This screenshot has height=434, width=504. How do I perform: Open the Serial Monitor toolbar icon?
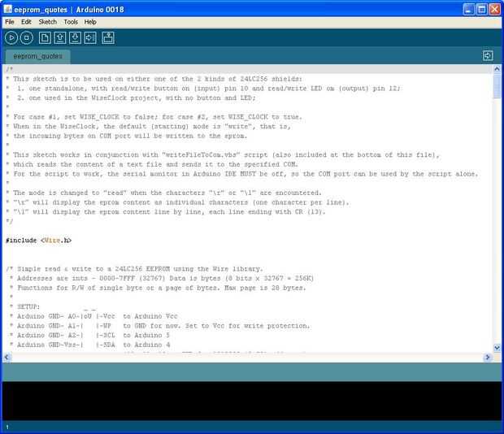click(x=108, y=38)
